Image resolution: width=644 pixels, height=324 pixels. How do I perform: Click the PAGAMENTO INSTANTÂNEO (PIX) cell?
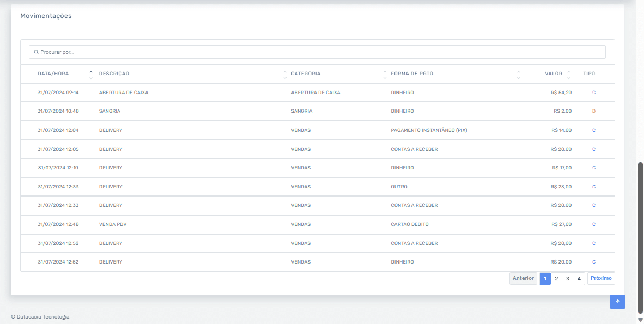[x=429, y=130]
